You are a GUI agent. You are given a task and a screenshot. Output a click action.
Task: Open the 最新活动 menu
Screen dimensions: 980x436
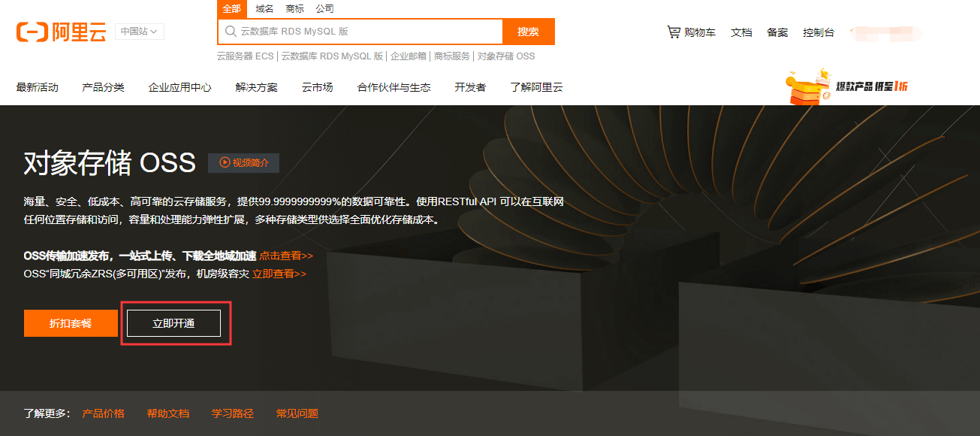(x=38, y=87)
